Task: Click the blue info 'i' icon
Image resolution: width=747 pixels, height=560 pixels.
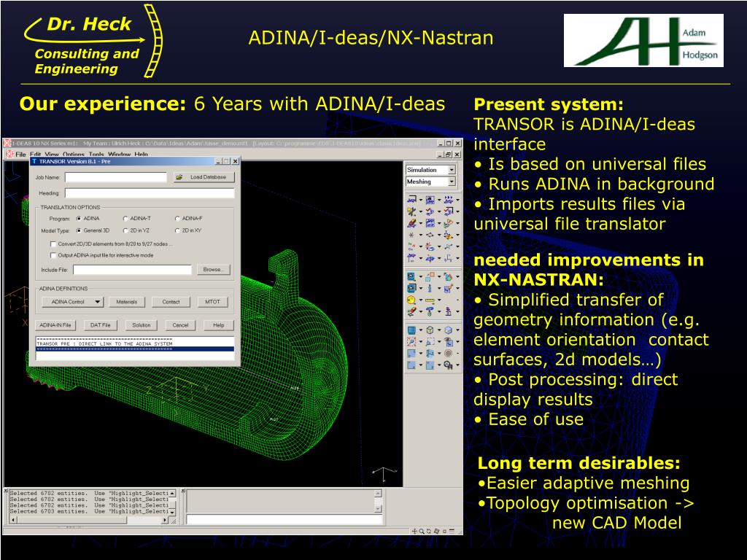Action: [430, 287]
